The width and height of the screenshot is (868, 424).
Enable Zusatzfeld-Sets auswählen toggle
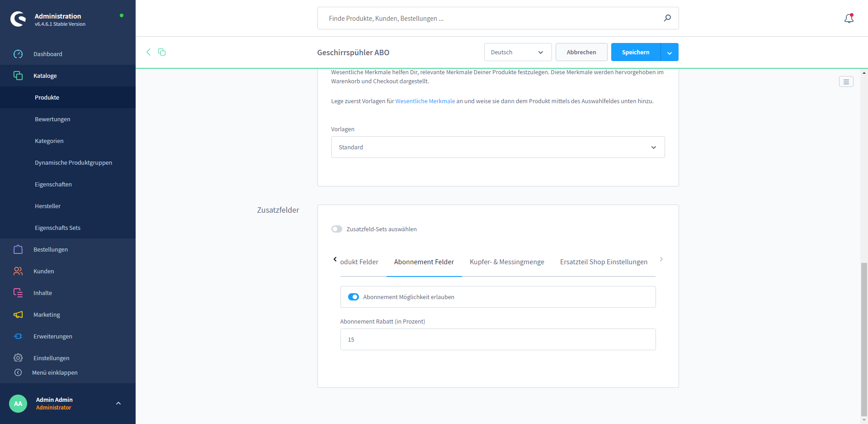point(337,229)
